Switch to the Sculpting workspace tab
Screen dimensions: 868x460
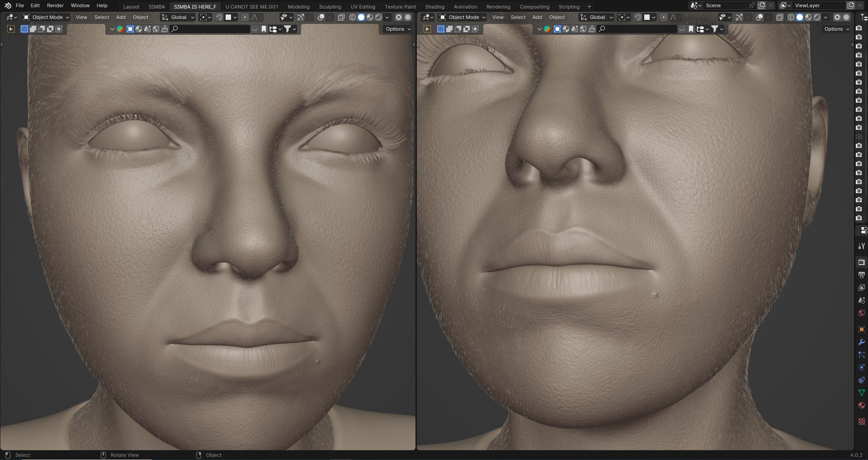point(330,7)
